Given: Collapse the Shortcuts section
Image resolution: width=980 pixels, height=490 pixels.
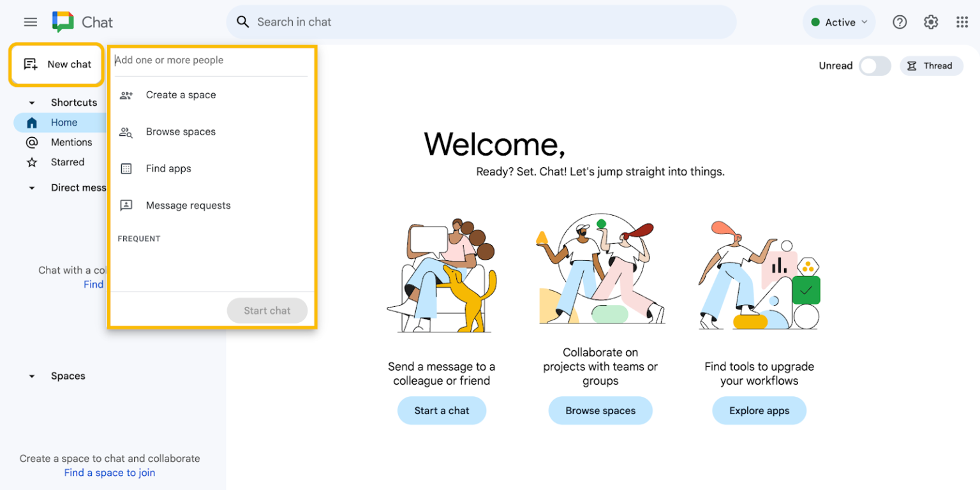Looking at the screenshot, I should pos(32,102).
